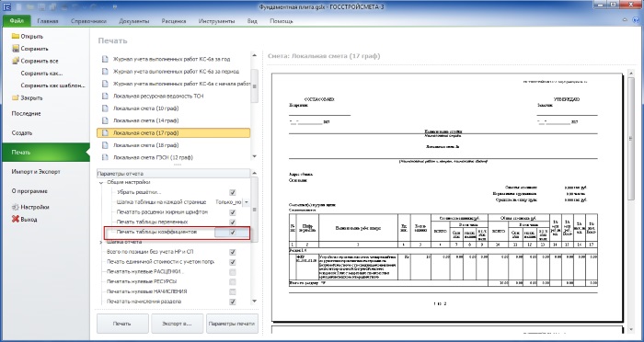Click the ГОССТРОЙСМЕТА app icon in title bar
Screen dimensions: 644x342
click(6, 6)
